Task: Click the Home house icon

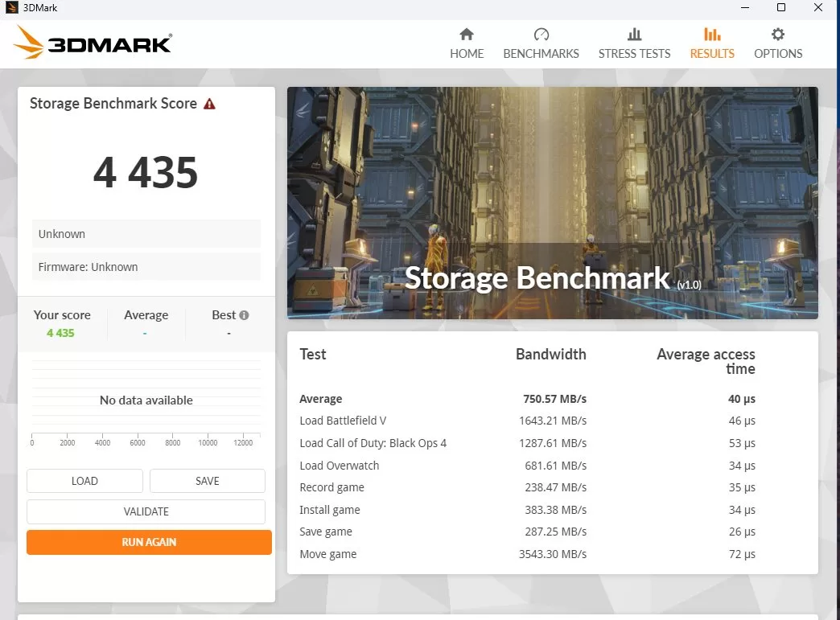Action: click(467, 35)
